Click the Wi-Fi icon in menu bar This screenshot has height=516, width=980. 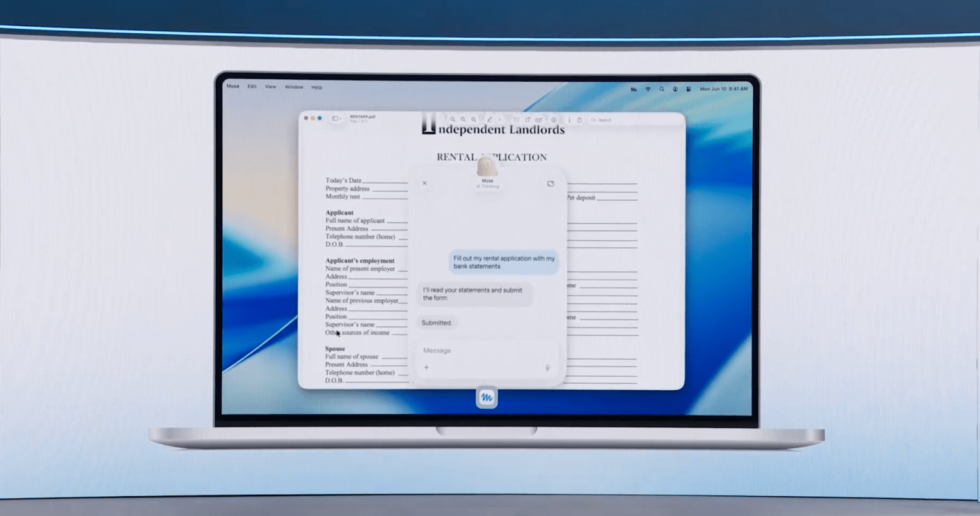tap(648, 89)
